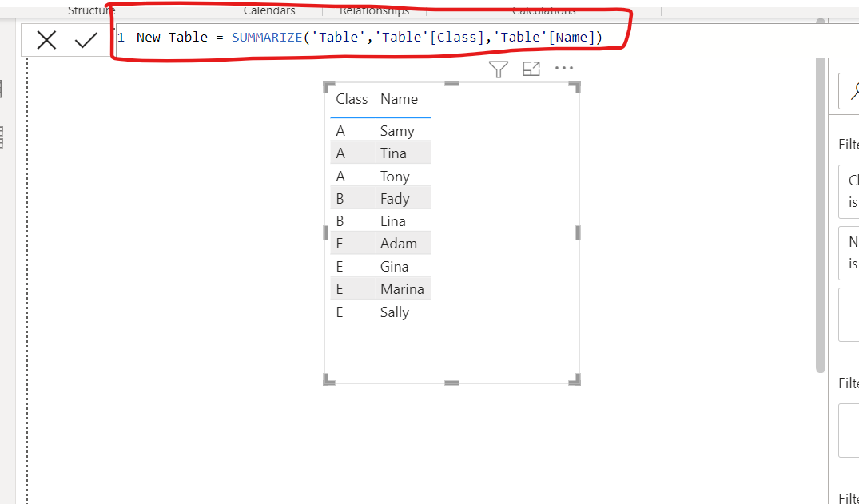The height and width of the screenshot is (504, 859).
Task: Select the Tina cell
Action: pos(393,153)
